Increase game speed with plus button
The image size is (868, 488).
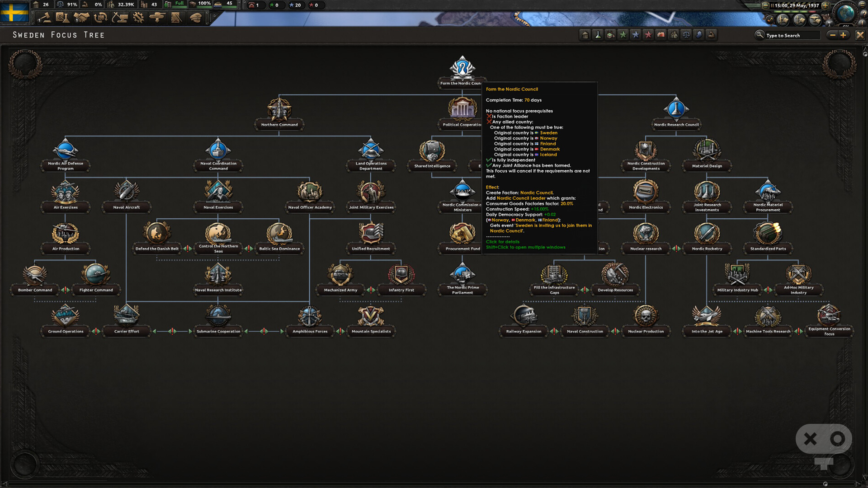point(826,5)
